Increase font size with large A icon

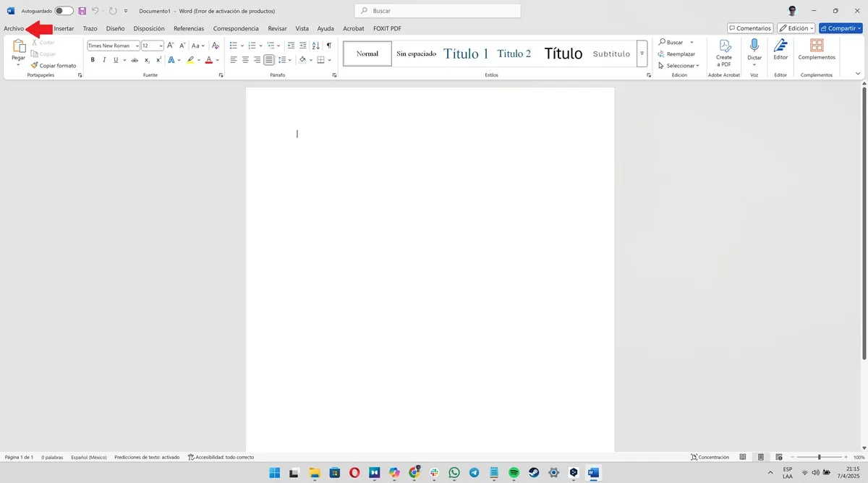pyautogui.click(x=171, y=46)
